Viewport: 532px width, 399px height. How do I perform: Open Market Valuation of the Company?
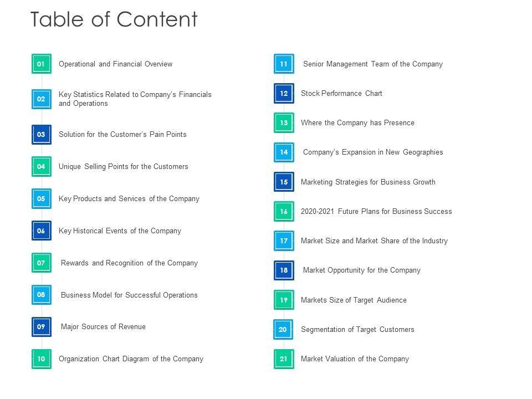point(355,359)
